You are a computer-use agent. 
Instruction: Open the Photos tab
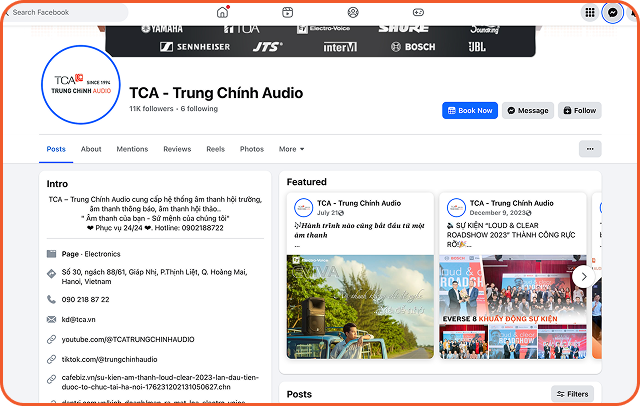[x=252, y=149]
